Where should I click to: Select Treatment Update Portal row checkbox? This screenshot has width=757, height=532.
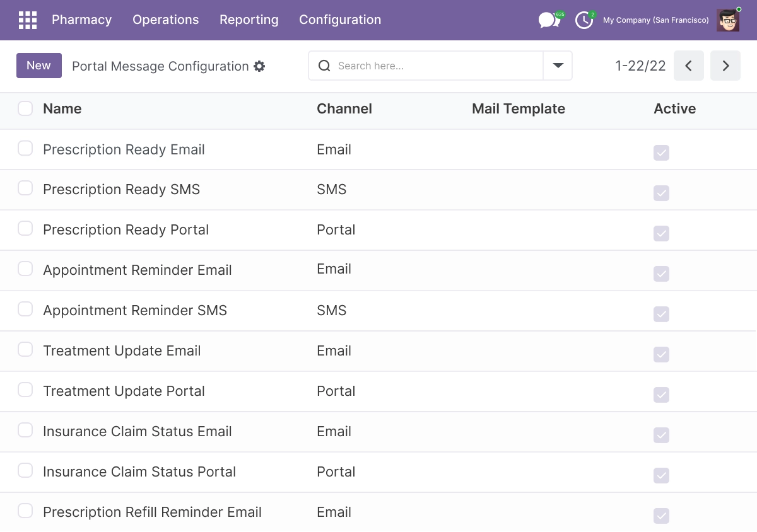[25, 390]
